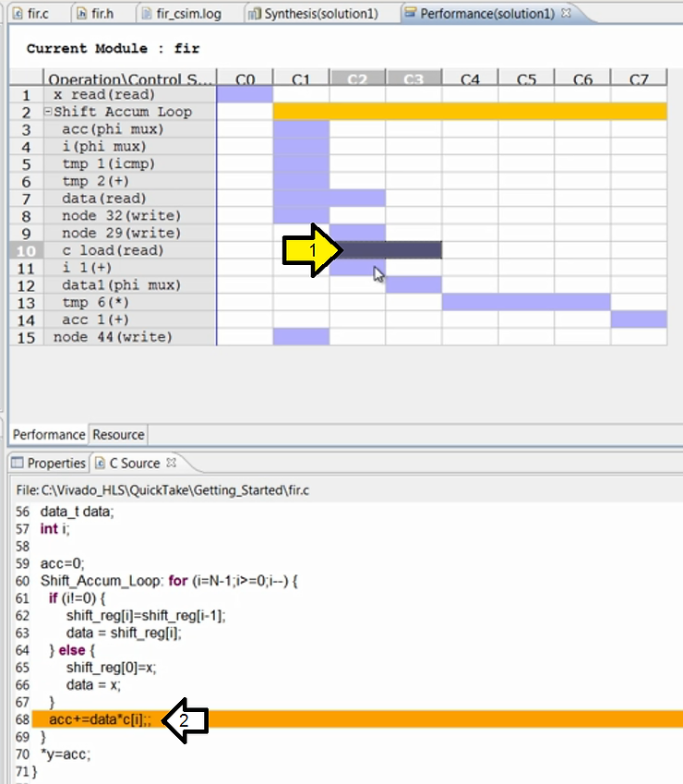Open the fir_csim.log tab
The width and height of the screenshot is (683, 784).
pos(182,14)
